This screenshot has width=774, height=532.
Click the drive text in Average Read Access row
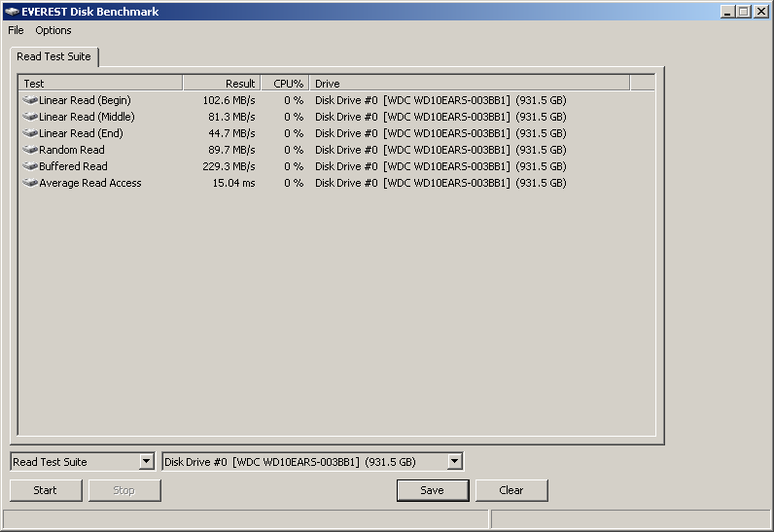(440, 183)
